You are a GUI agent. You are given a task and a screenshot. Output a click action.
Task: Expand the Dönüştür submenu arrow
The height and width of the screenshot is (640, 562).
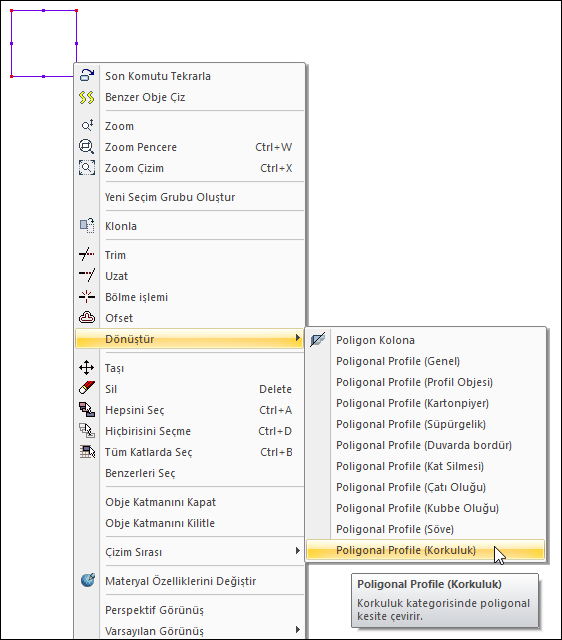click(298, 338)
